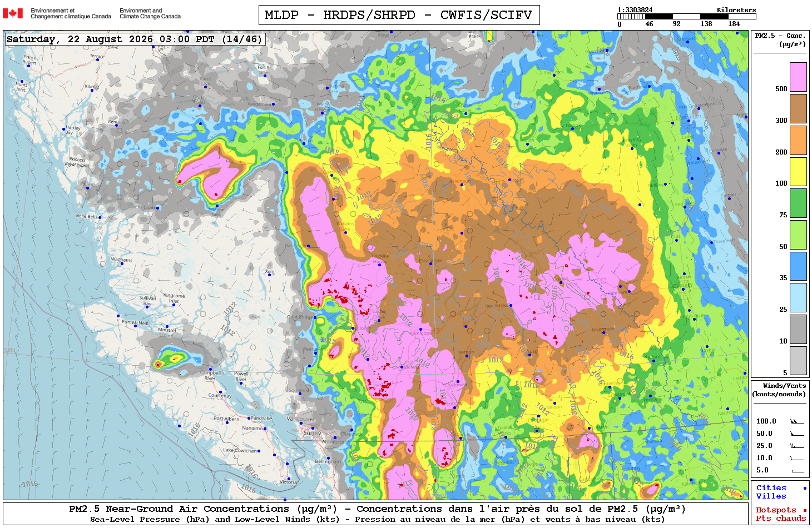This screenshot has width=812, height=528.
Task: Click the red square in the Hotspots legend
Action: (805, 510)
